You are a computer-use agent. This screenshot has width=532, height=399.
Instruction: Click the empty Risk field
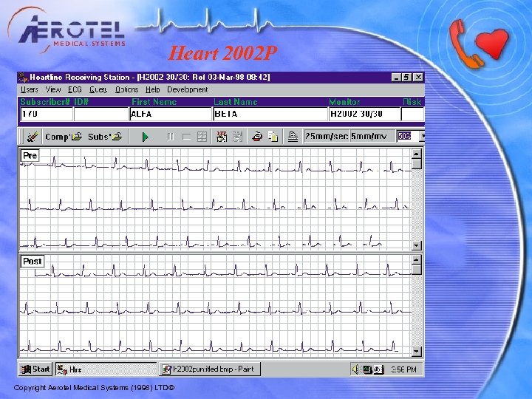pyautogui.click(x=412, y=115)
